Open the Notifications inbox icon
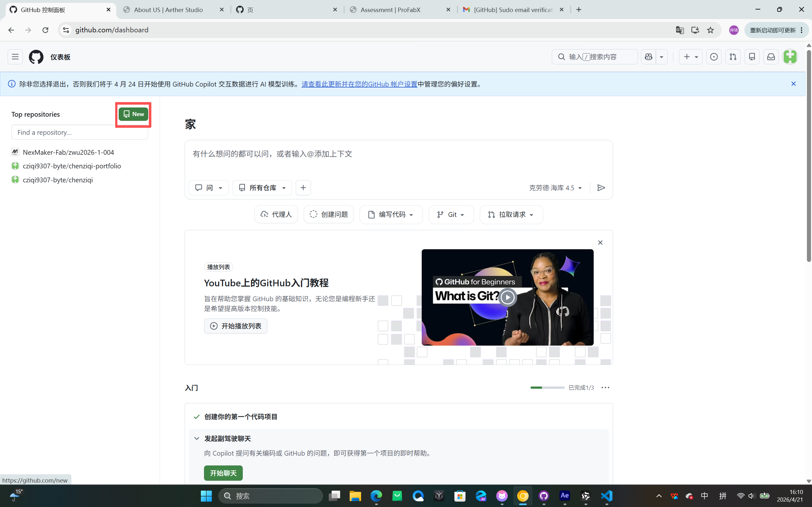 [x=771, y=57]
